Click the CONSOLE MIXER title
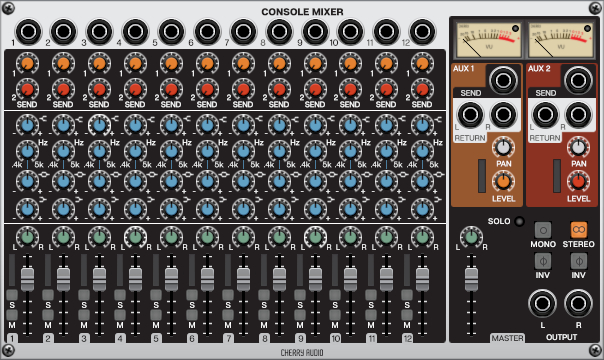This screenshot has width=604, height=360. pos(302,12)
